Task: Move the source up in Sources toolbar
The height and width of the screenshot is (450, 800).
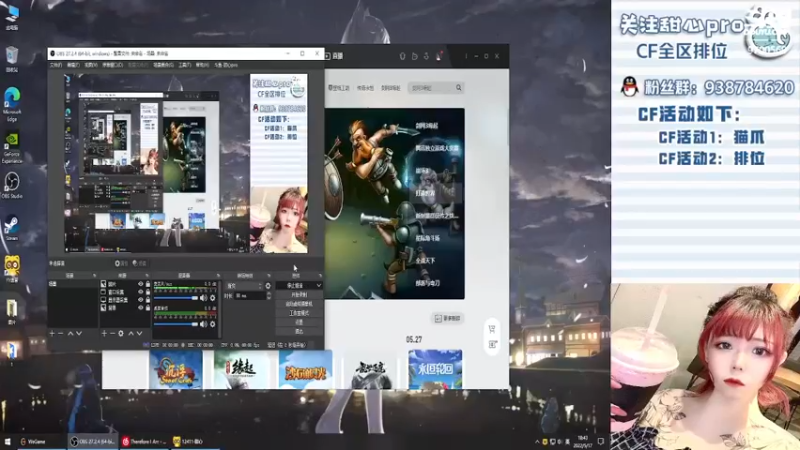Action: [131, 333]
